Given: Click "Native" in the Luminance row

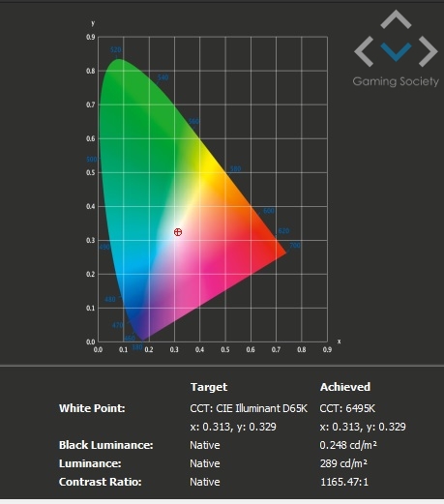Looking at the screenshot, I should pos(205,463).
